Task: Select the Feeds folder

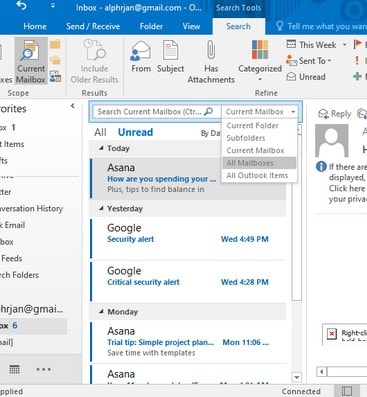Action: (11, 258)
